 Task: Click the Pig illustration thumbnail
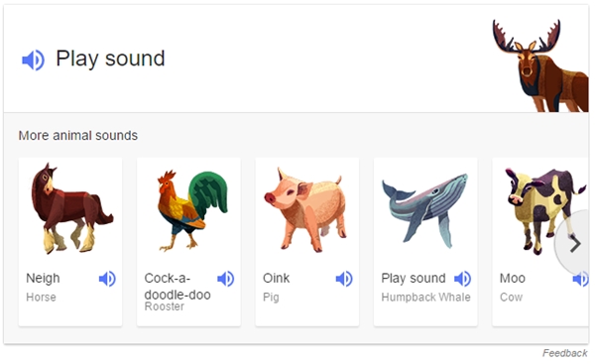(305, 209)
